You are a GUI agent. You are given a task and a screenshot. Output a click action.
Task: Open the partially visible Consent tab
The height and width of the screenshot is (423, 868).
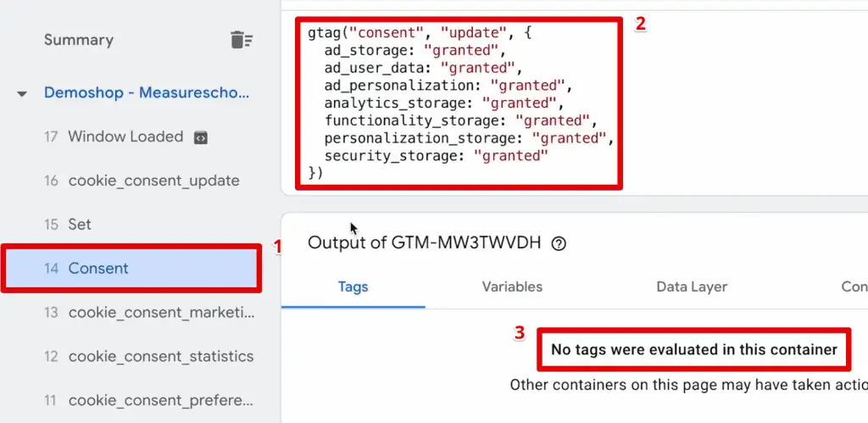[x=853, y=287]
